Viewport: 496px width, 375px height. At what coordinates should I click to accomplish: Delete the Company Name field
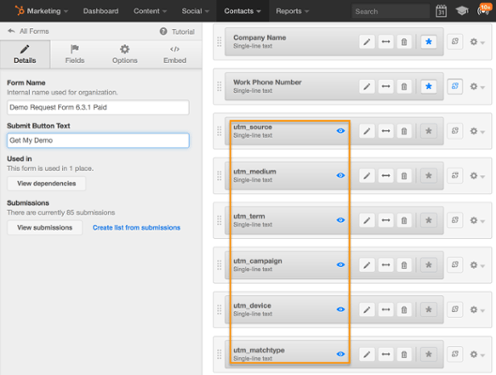tap(404, 42)
